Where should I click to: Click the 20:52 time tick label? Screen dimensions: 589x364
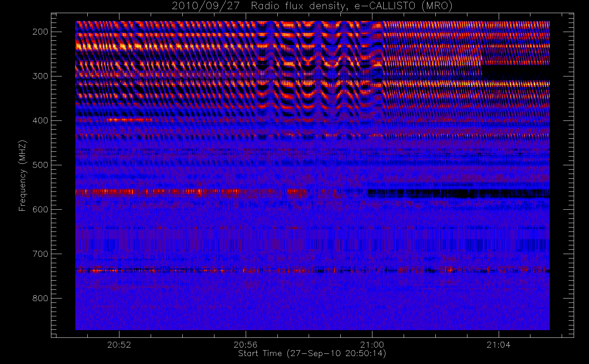coord(119,345)
